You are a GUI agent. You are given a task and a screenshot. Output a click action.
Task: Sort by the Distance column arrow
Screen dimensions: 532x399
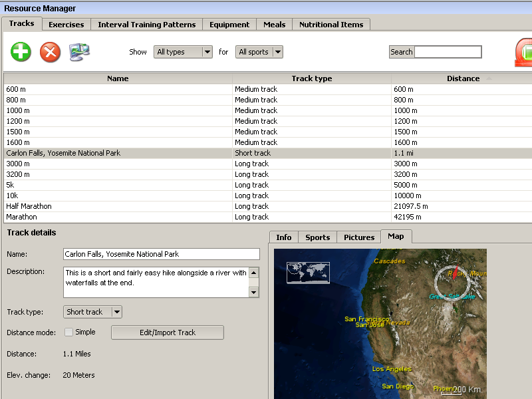pyautogui.click(x=490, y=78)
